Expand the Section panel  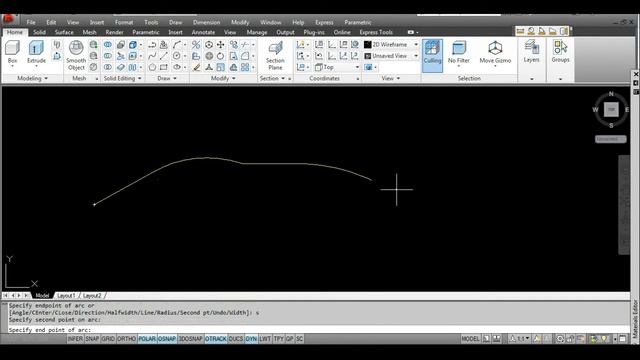click(x=272, y=78)
